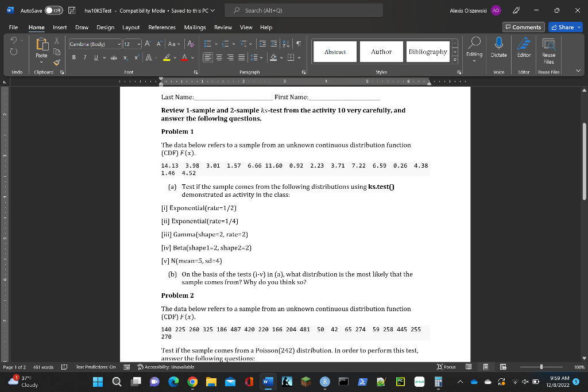588x392 pixels.
Task: Select the Format Painter brush
Action: (57, 62)
